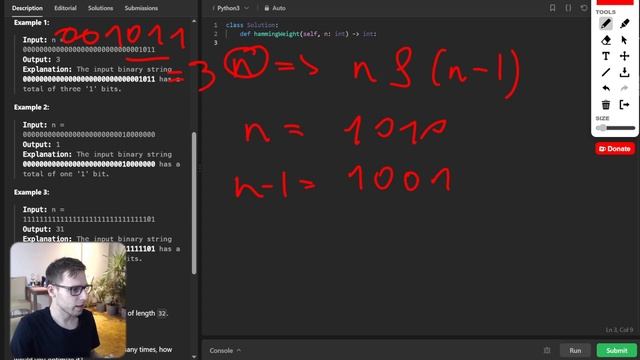Click the icon left of Run

[547, 350]
